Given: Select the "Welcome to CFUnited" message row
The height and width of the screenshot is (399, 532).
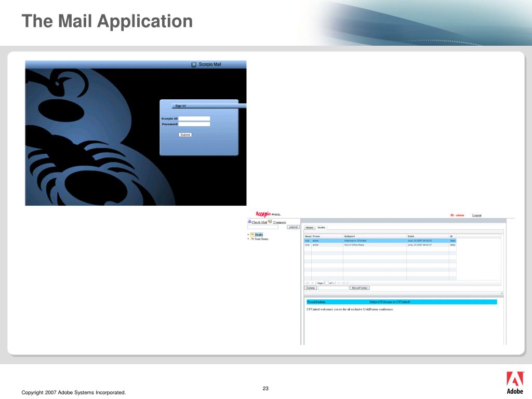Looking at the screenshot, I should click(380, 241).
